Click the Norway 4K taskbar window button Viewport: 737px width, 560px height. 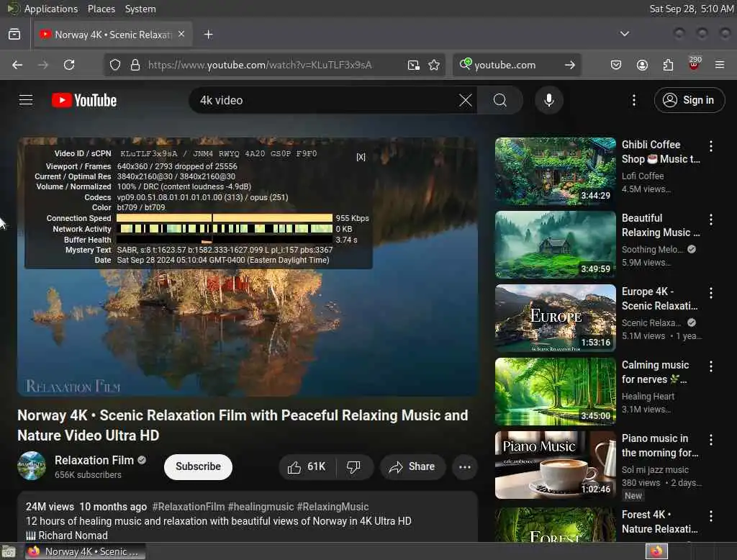85,551
